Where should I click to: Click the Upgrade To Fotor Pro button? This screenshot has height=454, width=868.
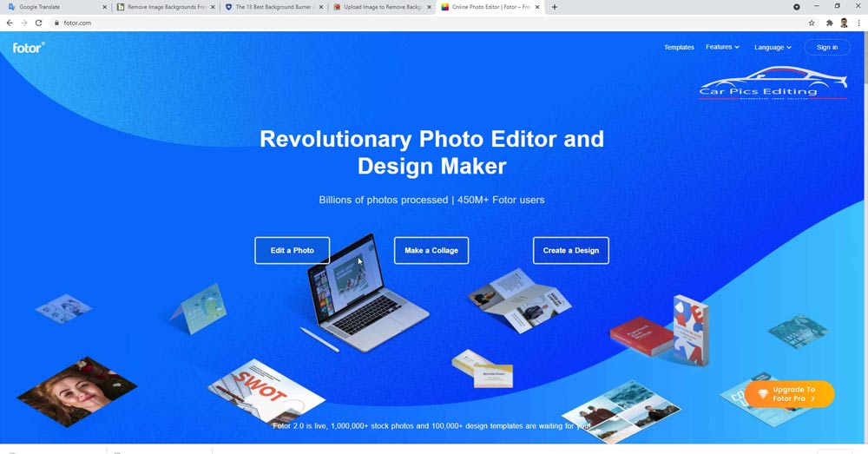(789, 393)
